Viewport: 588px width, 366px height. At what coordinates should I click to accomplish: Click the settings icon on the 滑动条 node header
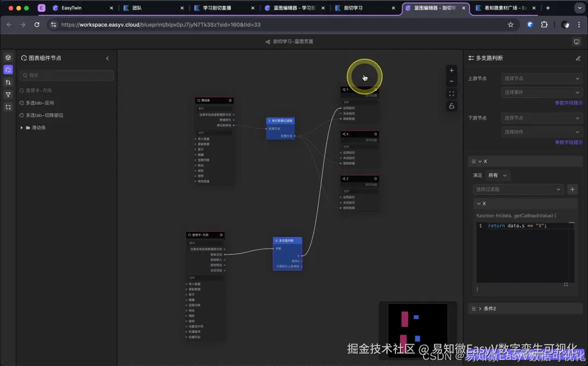coord(230,101)
